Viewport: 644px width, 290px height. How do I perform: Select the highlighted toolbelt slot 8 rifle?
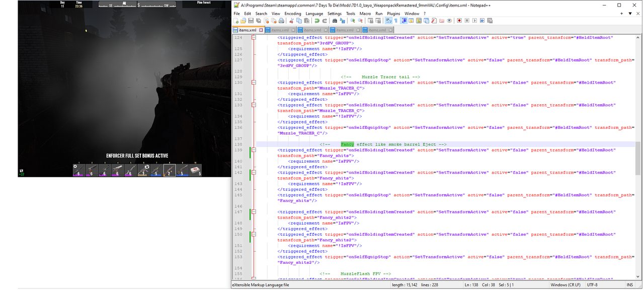[170, 170]
